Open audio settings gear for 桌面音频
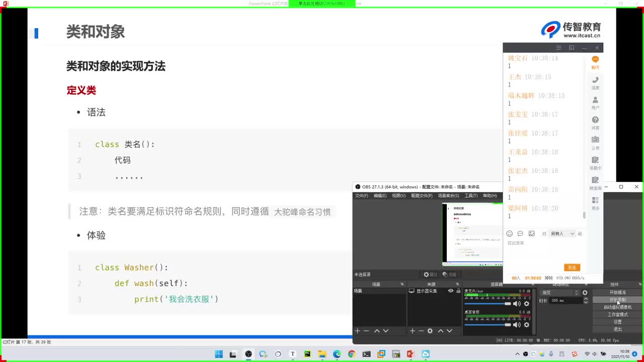The width and height of the screenshot is (644, 362). coord(527,325)
